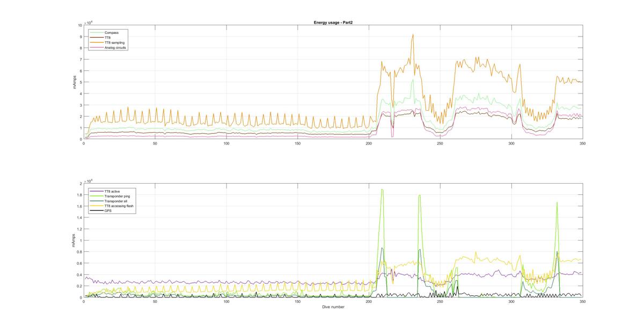Click the top plot's '×10^4' exponent label
Viewport: 644px width, 334px height.
tap(89, 22)
